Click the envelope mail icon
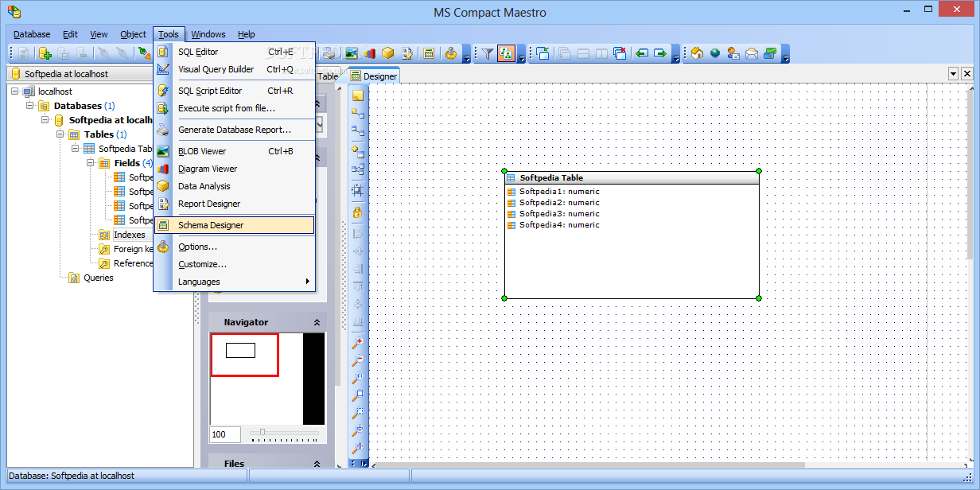 pyautogui.click(x=752, y=53)
